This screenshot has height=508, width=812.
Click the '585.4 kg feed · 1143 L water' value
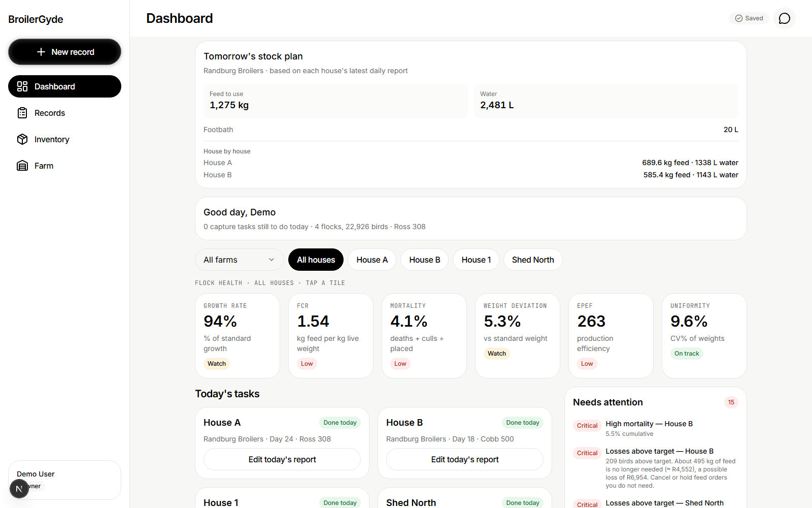coord(691,175)
